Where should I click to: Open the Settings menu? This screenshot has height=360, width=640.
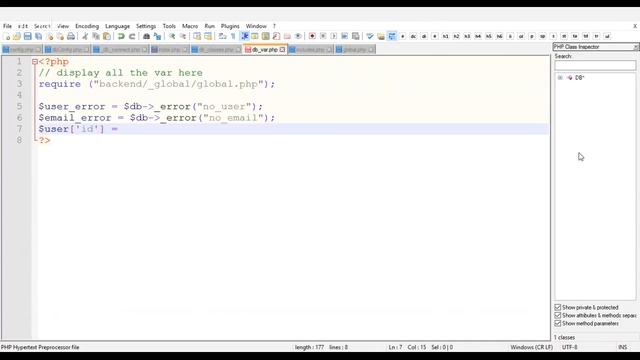click(x=146, y=26)
